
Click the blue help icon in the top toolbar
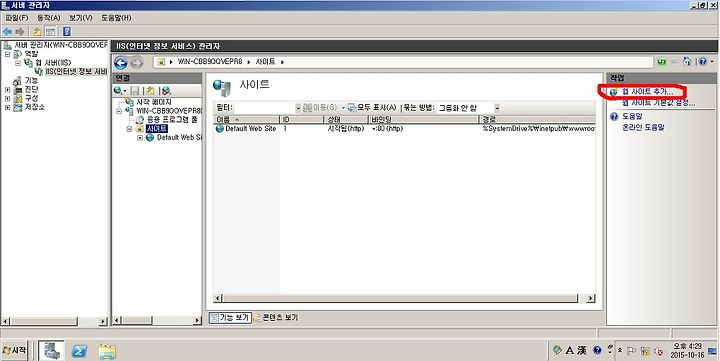coord(67,32)
